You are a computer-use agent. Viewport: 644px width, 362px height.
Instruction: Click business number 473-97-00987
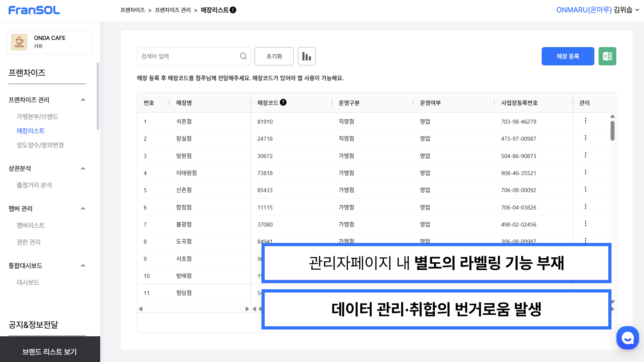point(519,139)
